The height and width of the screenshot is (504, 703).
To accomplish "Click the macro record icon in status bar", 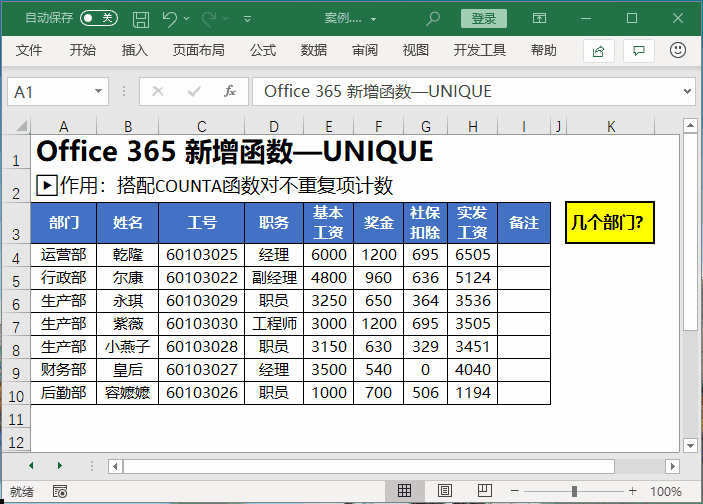I will pyautogui.click(x=60, y=491).
